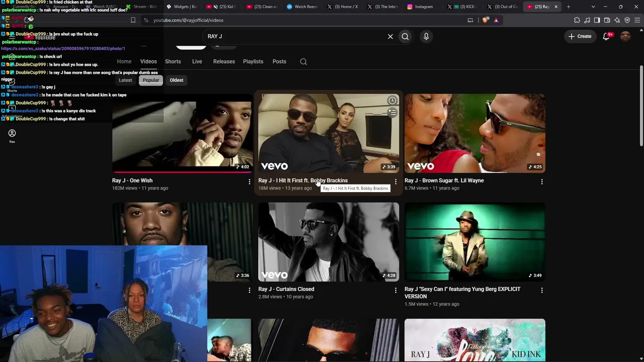
Task: Click the YouTube search magnifier button
Action: pyautogui.click(x=405, y=36)
